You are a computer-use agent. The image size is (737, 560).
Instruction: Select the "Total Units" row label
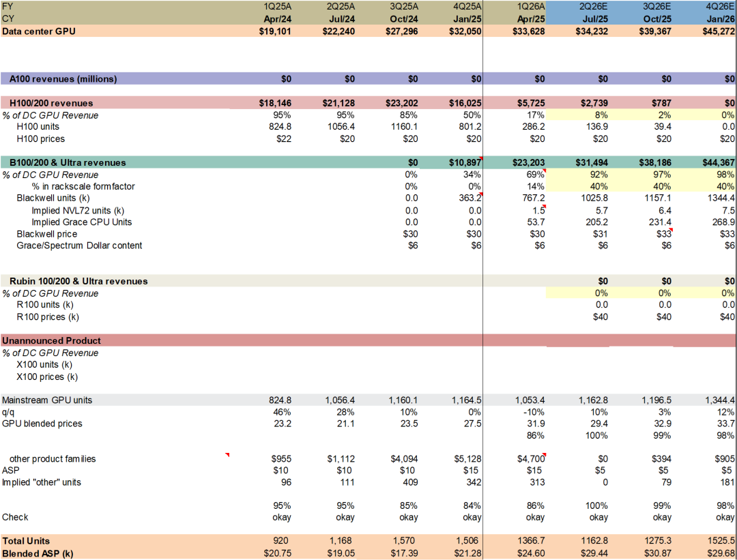[26, 541]
